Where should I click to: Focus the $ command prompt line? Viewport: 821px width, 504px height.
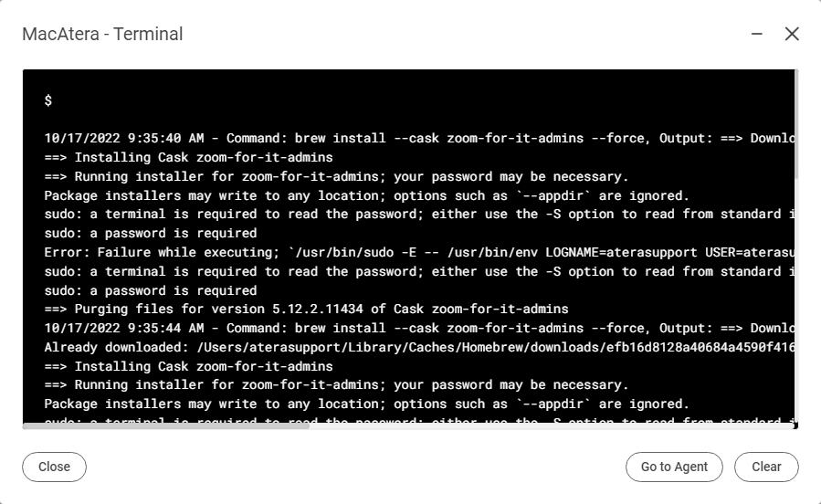click(x=48, y=100)
